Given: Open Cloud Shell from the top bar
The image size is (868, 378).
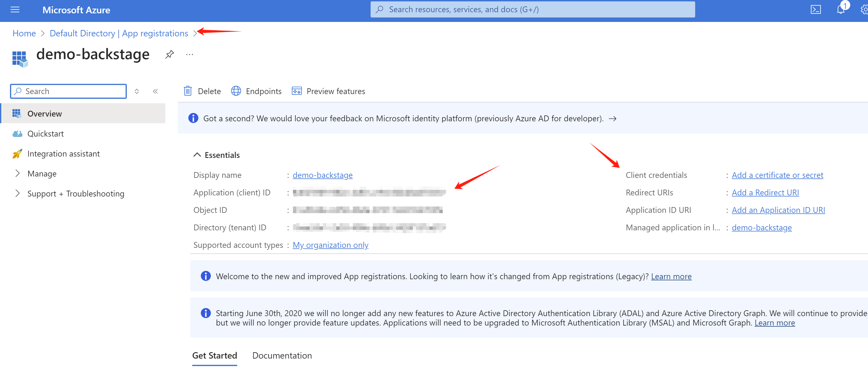Looking at the screenshot, I should (816, 10).
